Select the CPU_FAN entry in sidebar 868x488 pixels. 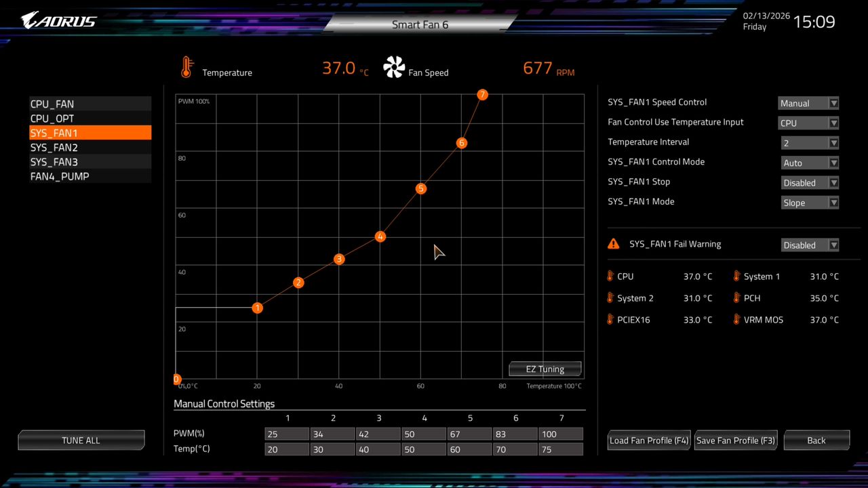click(52, 104)
